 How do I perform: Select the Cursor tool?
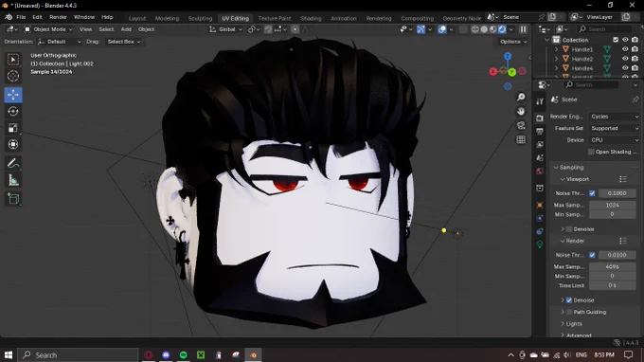point(13,76)
